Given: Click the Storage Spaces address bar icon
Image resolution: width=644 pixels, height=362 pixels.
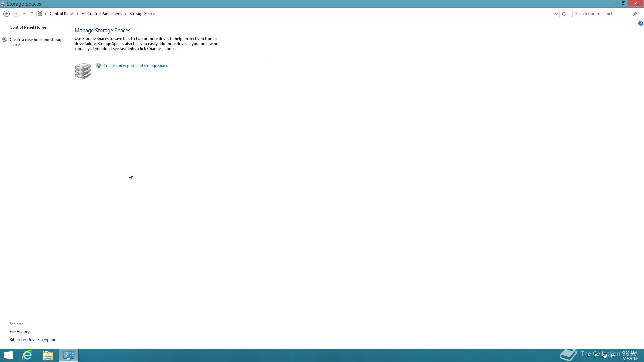Looking at the screenshot, I should pyautogui.click(x=40, y=14).
